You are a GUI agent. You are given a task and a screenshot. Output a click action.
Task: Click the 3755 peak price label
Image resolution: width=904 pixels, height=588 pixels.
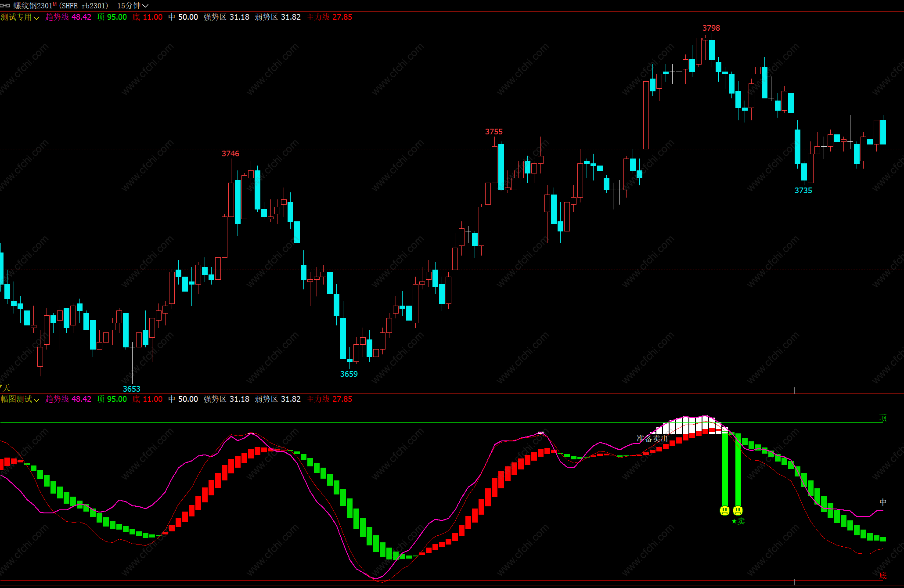pos(493,132)
